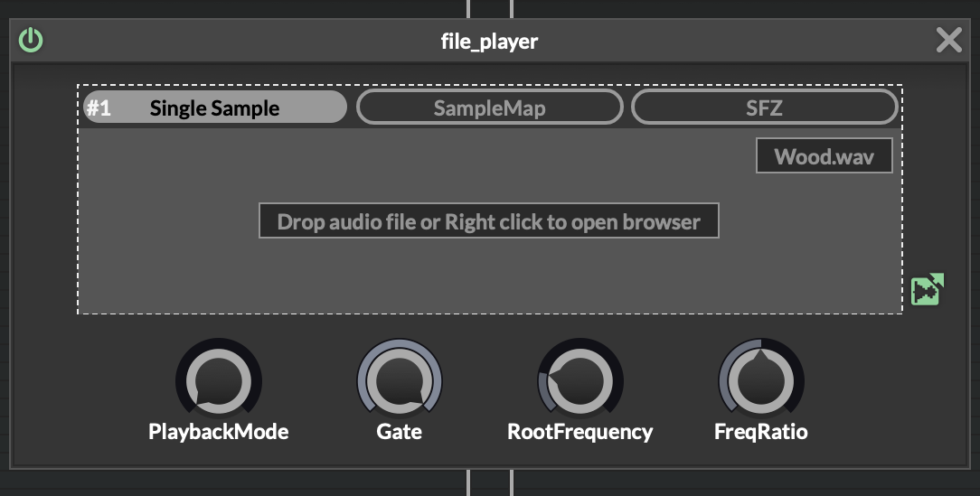Switch to the SampleMap tab

tap(489, 108)
